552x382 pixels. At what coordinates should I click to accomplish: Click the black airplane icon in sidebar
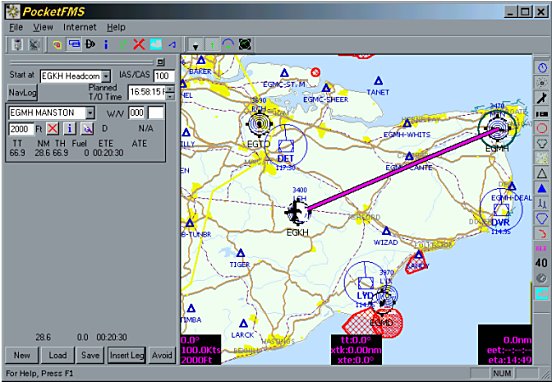[542, 98]
